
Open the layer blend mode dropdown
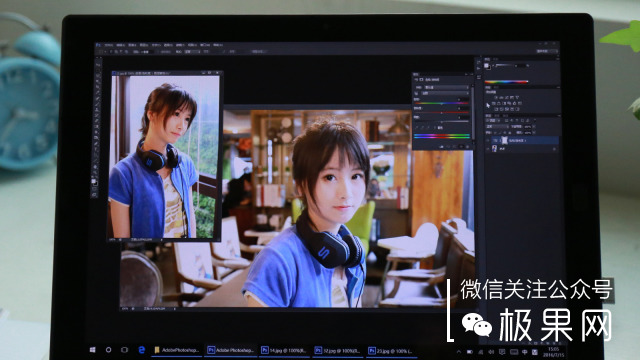point(497,127)
